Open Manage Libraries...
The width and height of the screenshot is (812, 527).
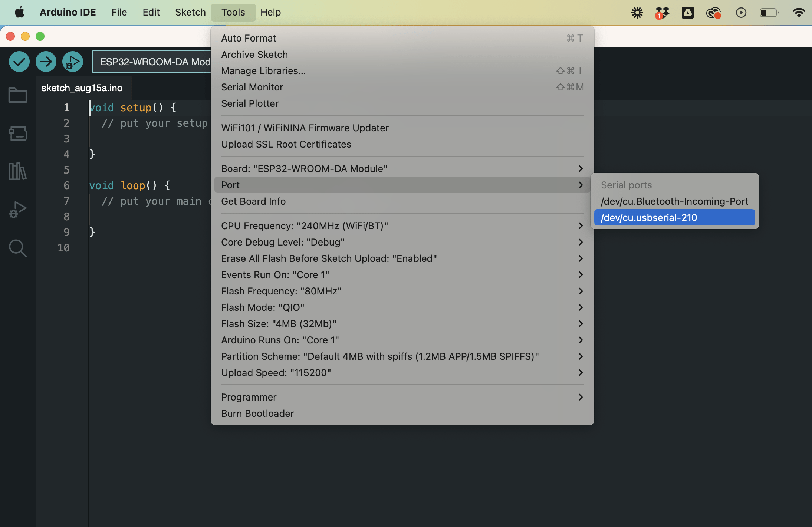coord(402,71)
